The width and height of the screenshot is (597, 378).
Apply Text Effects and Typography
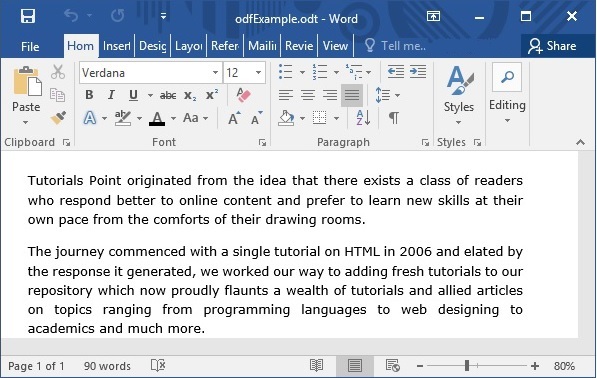tap(90, 118)
